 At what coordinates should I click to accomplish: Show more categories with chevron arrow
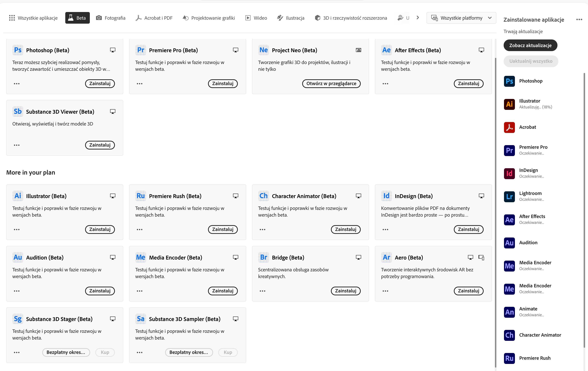(x=418, y=18)
